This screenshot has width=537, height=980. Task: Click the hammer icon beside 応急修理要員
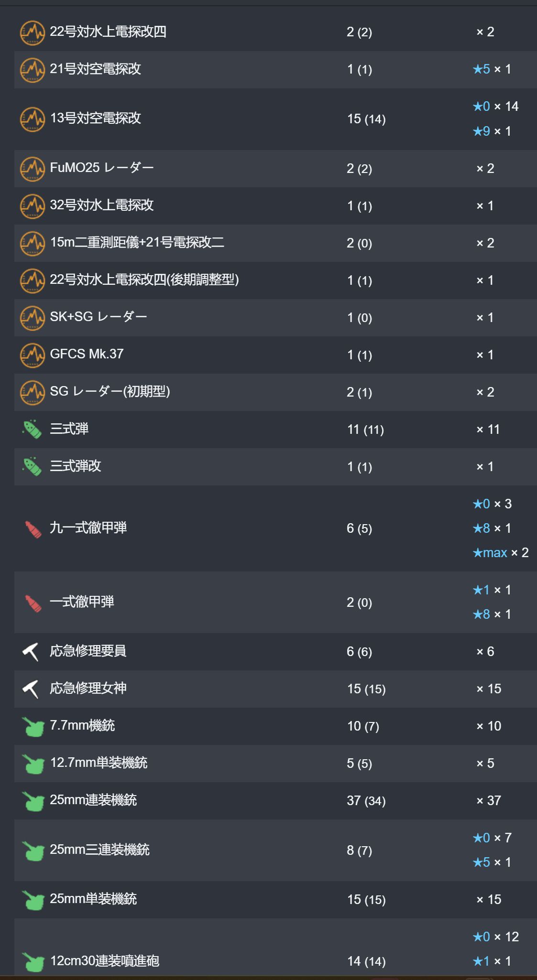pyautogui.click(x=31, y=651)
